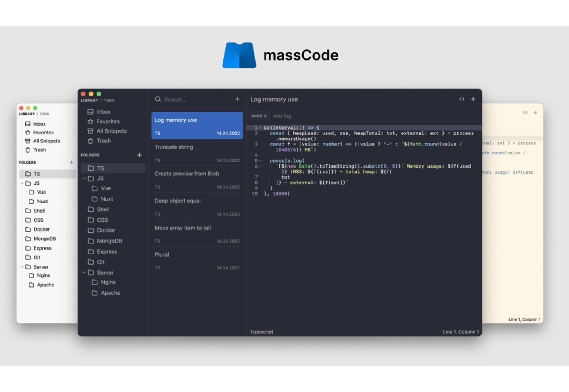This screenshot has height=392, width=569.
Task: Create new snippet with plus next to search
Action: pyautogui.click(x=237, y=99)
